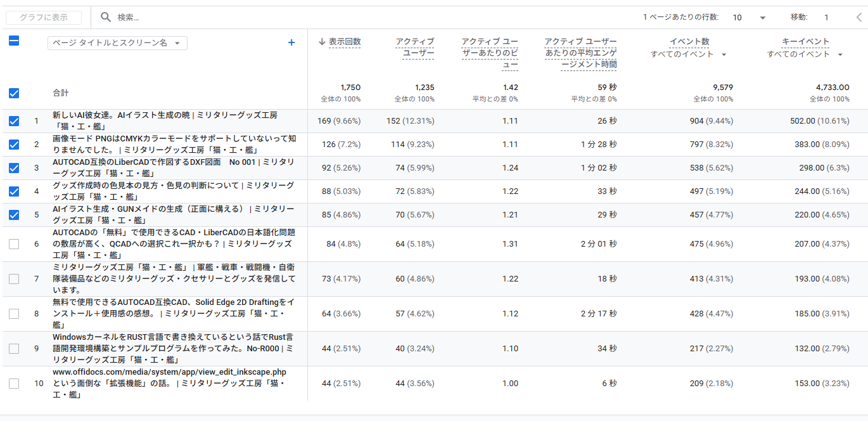The width and height of the screenshot is (868, 421).
Task: Click engagement time cell 1 分 02 秒
Action: point(599,168)
